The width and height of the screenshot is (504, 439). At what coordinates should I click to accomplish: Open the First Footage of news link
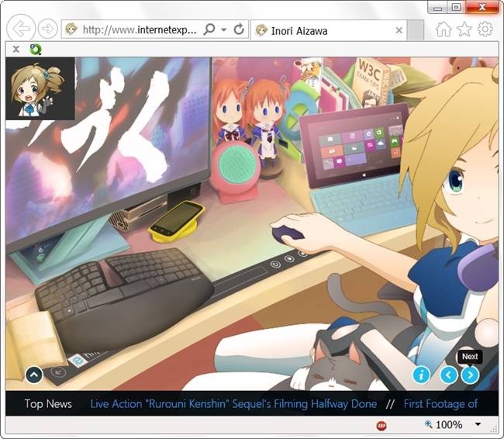point(440,403)
